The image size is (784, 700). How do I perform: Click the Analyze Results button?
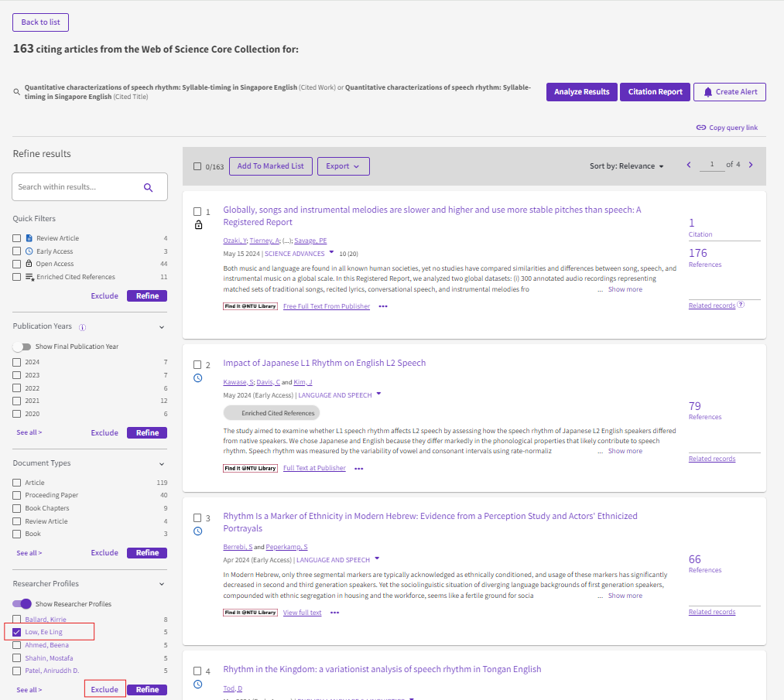581,92
